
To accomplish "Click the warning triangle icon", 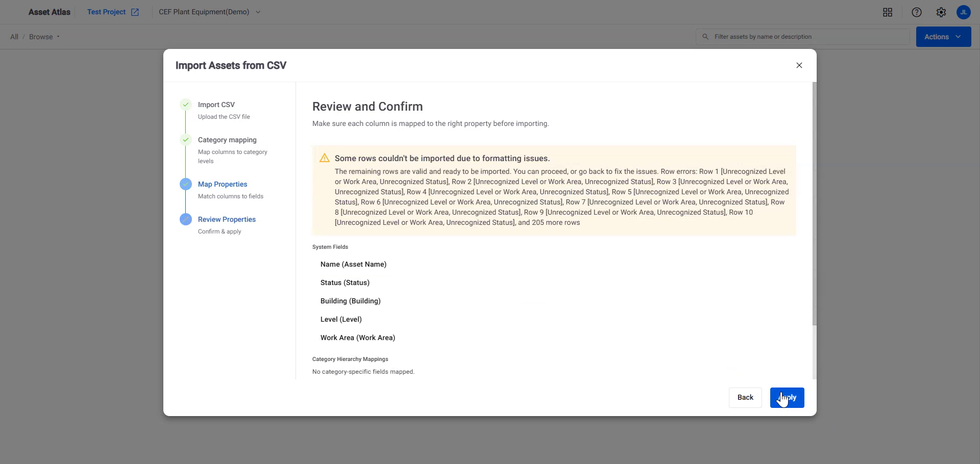I will click(x=325, y=158).
